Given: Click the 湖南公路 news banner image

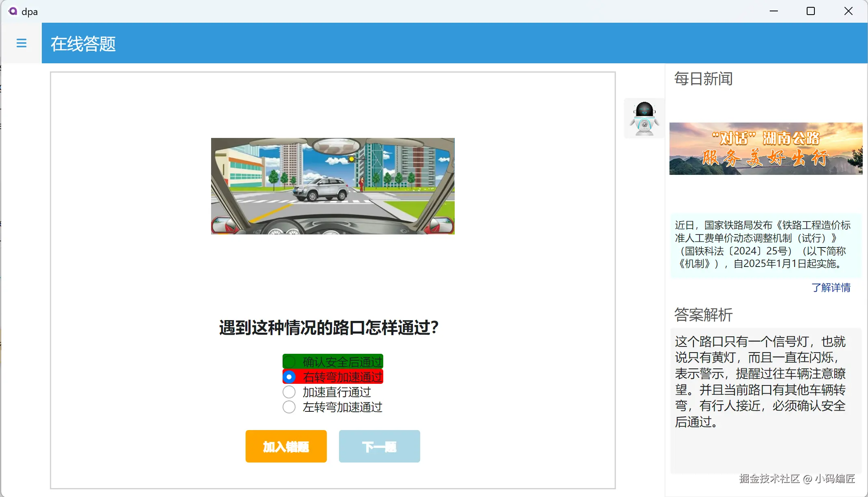Looking at the screenshot, I should [x=766, y=148].
